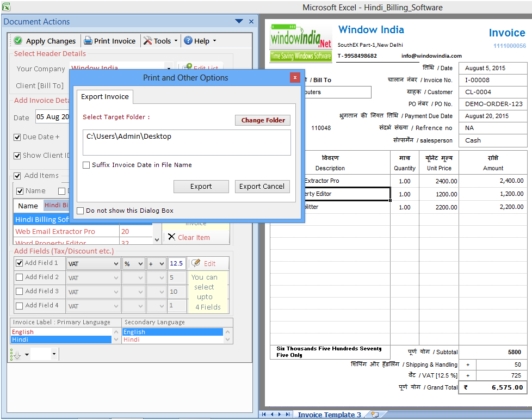
Task: Click the Tools wrench icon
Action: click(147, 41)
